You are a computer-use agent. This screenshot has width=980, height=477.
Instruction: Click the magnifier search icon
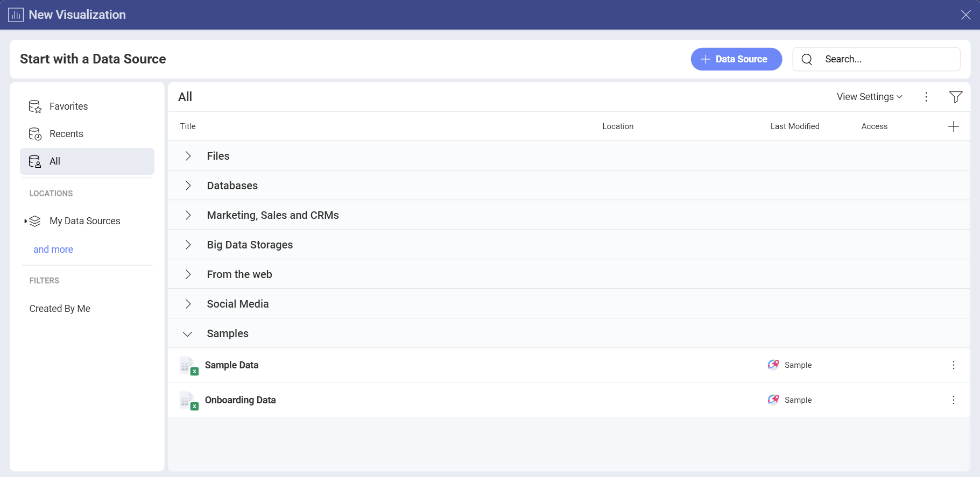(x=807, y=59)
